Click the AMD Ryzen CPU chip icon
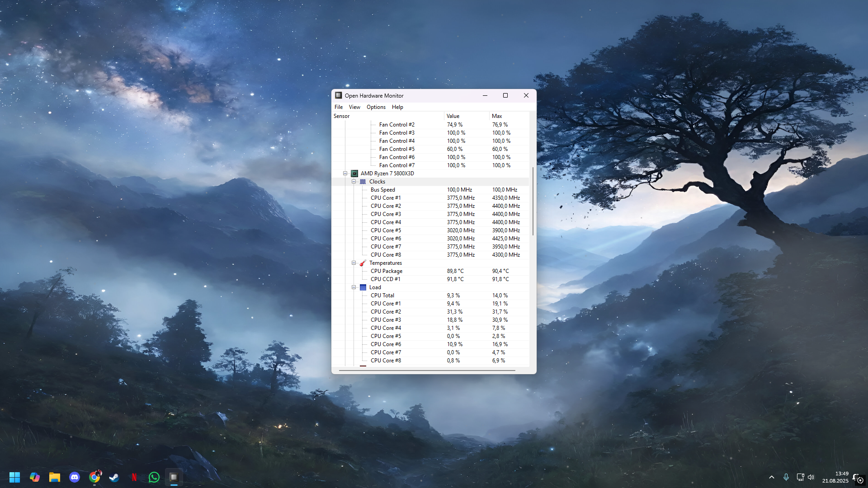 [x=355, y=174]
